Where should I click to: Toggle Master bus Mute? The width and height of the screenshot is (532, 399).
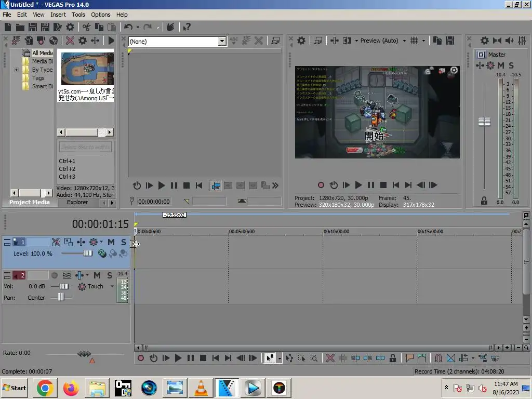click(x=501, y=65)
